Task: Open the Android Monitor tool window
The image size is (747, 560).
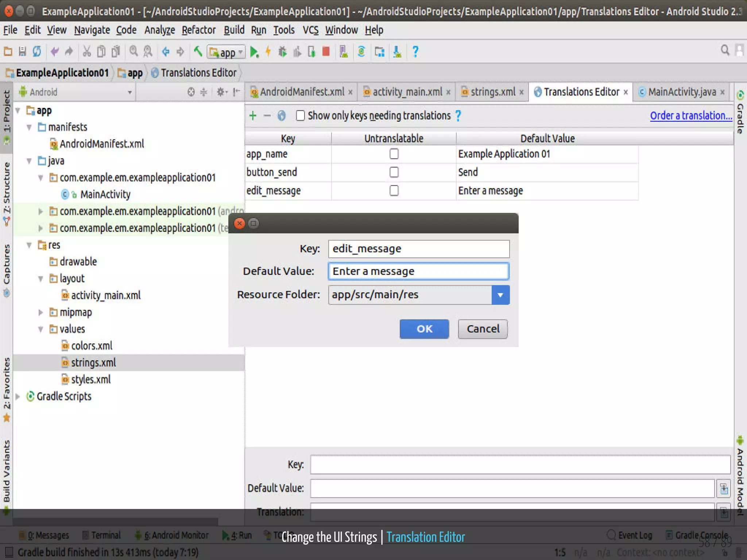Action: pos(172,535)
